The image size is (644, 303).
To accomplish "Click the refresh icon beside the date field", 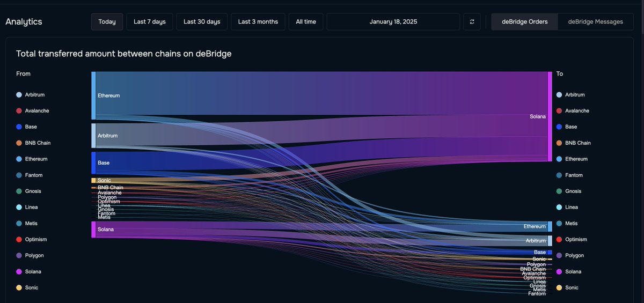I will tap(472, 22).
